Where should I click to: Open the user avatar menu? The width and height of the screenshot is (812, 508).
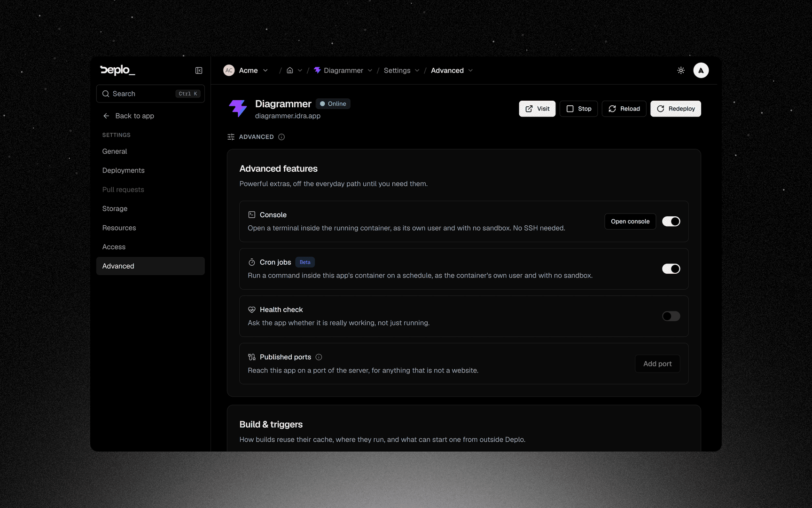[701, 71]
